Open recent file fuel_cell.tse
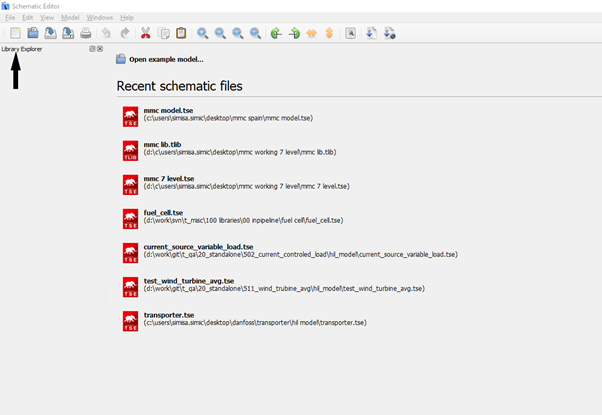The height and width of the screenshot is (415, 602). (163, 212)
